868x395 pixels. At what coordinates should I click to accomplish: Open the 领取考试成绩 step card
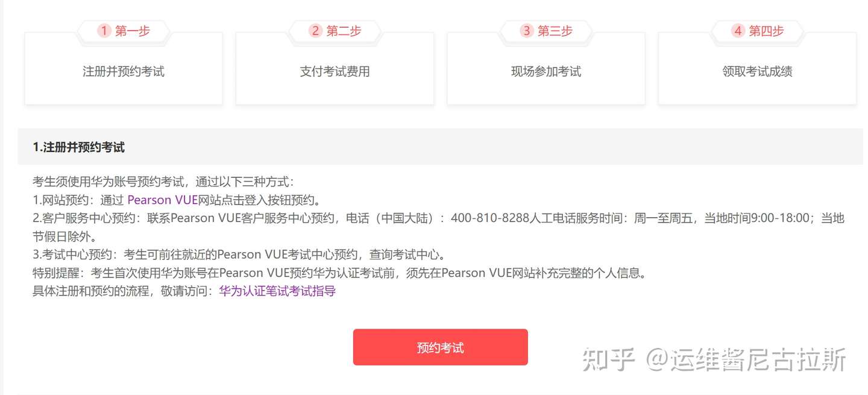click(x=757, y=69)
